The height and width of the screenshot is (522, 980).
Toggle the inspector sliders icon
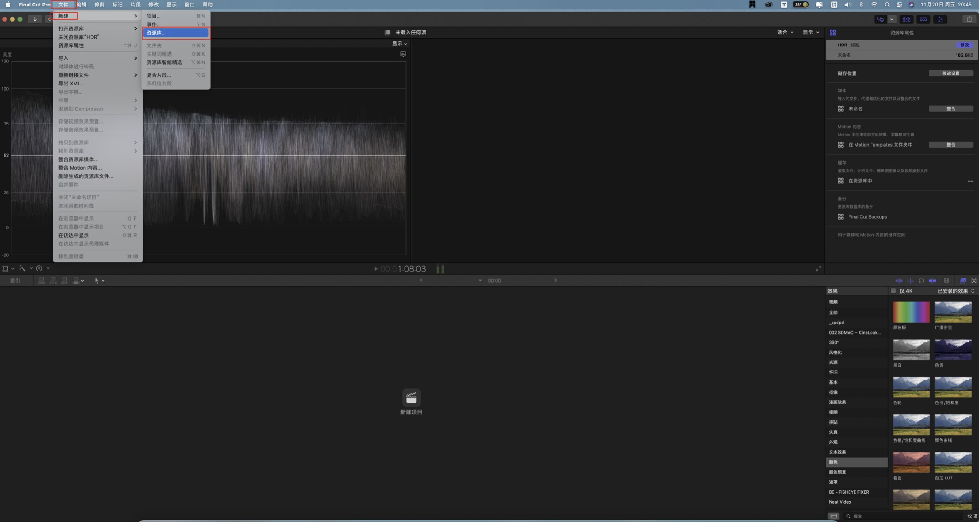pyautogui.click(x=940, y=19)
